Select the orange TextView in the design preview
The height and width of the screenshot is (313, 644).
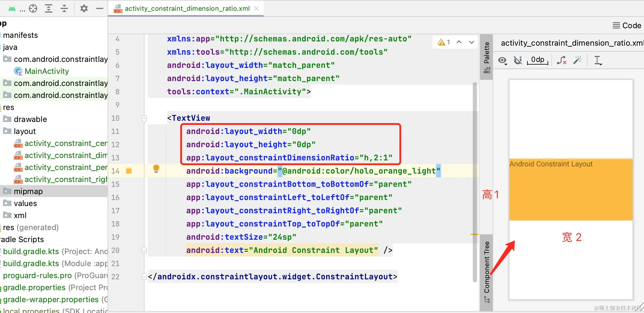click(x=571, y=190)
